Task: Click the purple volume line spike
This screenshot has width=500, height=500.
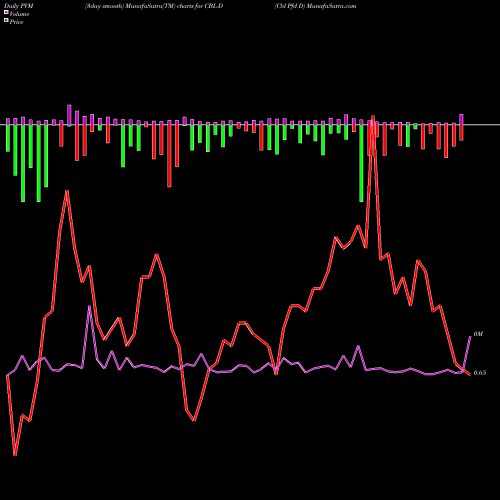Action: (89, 307)
